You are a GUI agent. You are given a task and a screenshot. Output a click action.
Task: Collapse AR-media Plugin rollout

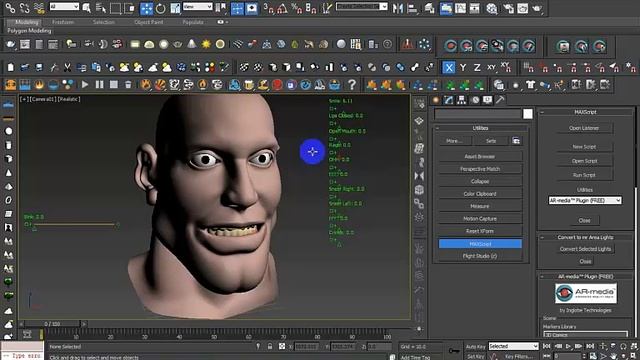585,276
